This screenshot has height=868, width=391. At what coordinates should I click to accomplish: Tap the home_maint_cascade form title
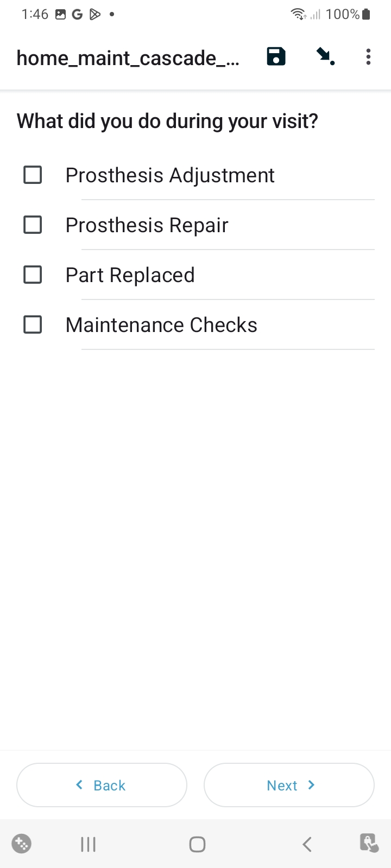128,58
